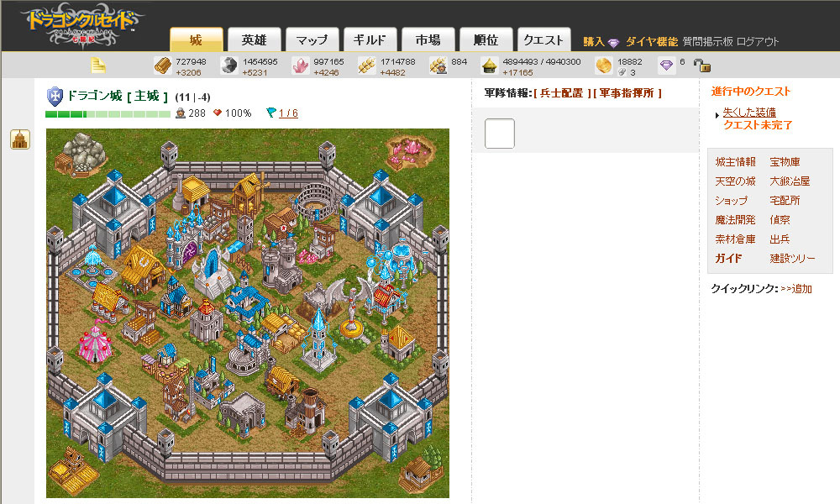Add a quick link via >>追加
This screenshot has height=504, width=840.
coord(796,289)
